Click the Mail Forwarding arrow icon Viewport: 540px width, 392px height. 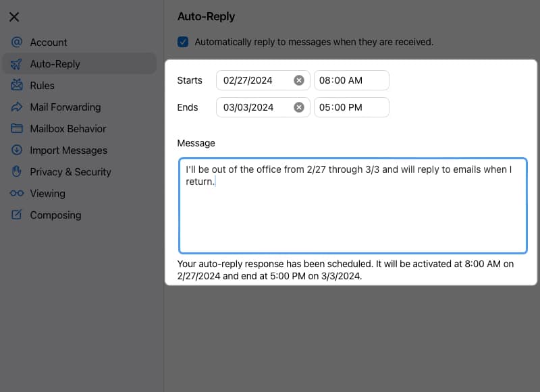click(x=16, y=107)
